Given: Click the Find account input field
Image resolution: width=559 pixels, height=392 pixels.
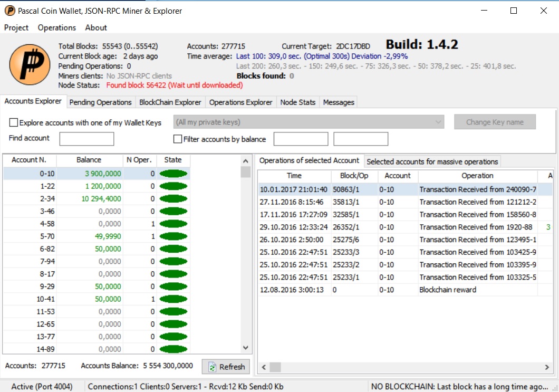Looking at the screenshot, I should point(86,139).
